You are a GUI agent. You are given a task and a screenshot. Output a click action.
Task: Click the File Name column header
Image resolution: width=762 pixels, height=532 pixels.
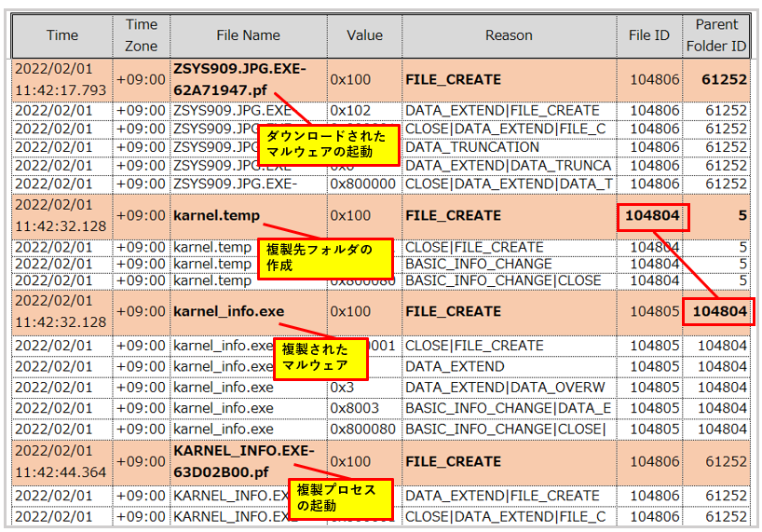(249, 35)
